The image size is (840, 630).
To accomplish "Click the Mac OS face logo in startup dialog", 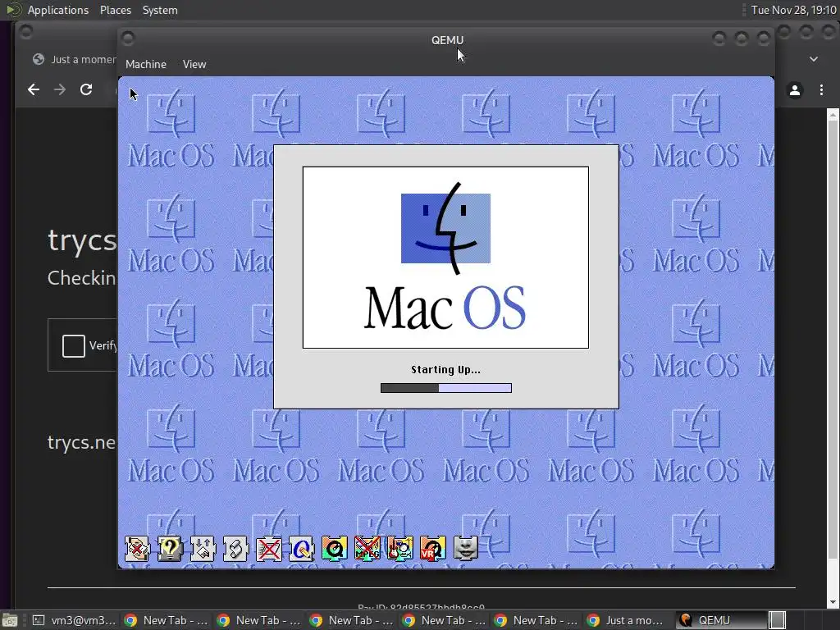I will coord(445,228).
